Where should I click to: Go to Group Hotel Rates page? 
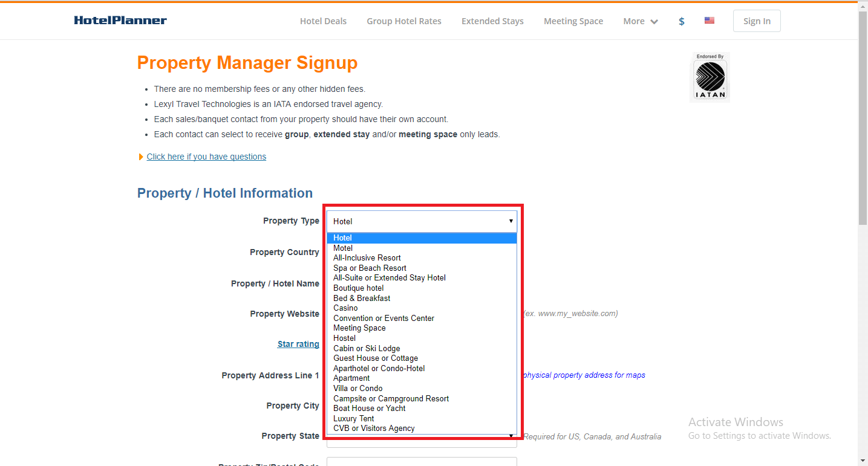403,21
